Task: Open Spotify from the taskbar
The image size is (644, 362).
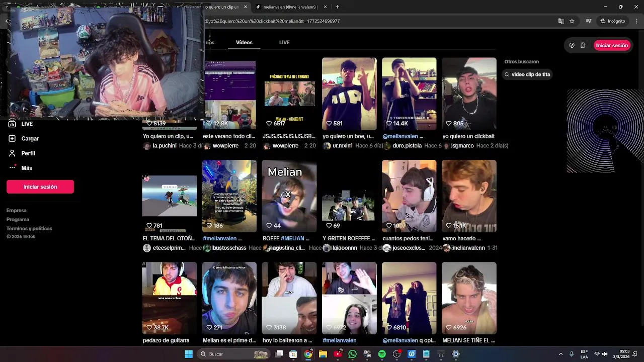Action: tap(382, 354)
